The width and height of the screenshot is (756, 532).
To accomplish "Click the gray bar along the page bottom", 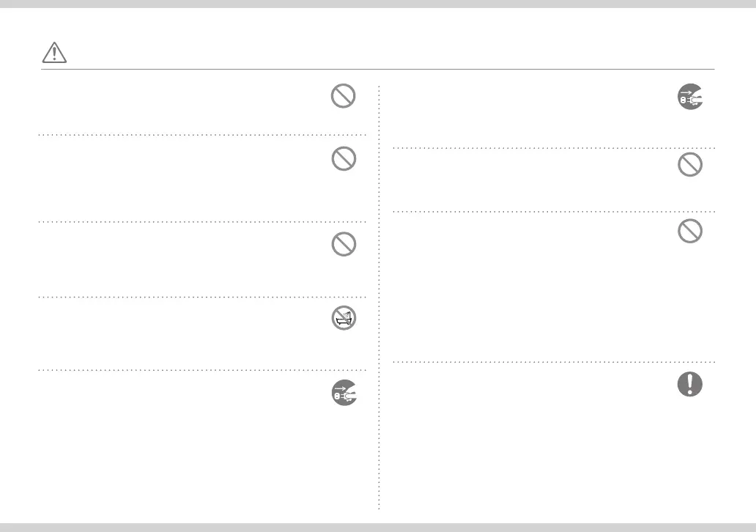I will click(x=378, y=528).
